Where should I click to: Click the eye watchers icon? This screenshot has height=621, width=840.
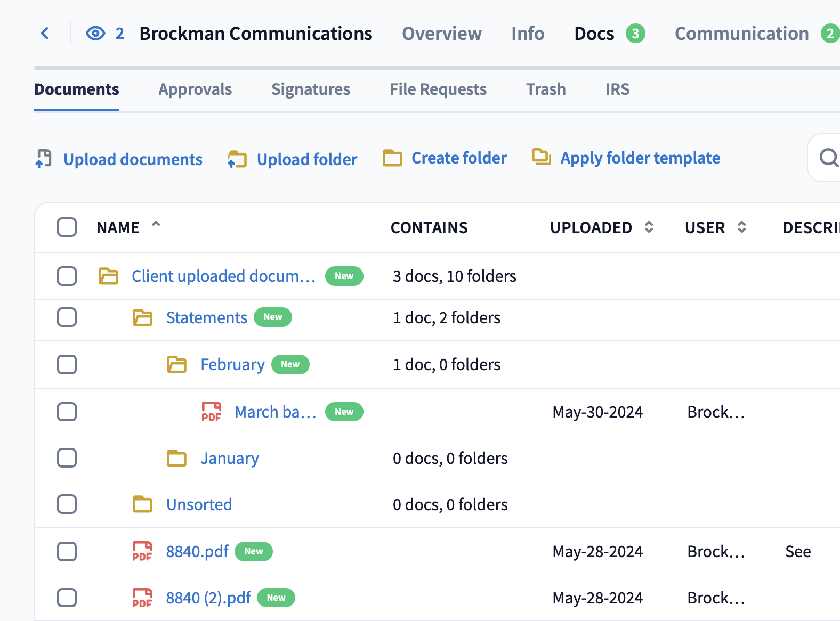pyautogui.click(x=95, y=34)
